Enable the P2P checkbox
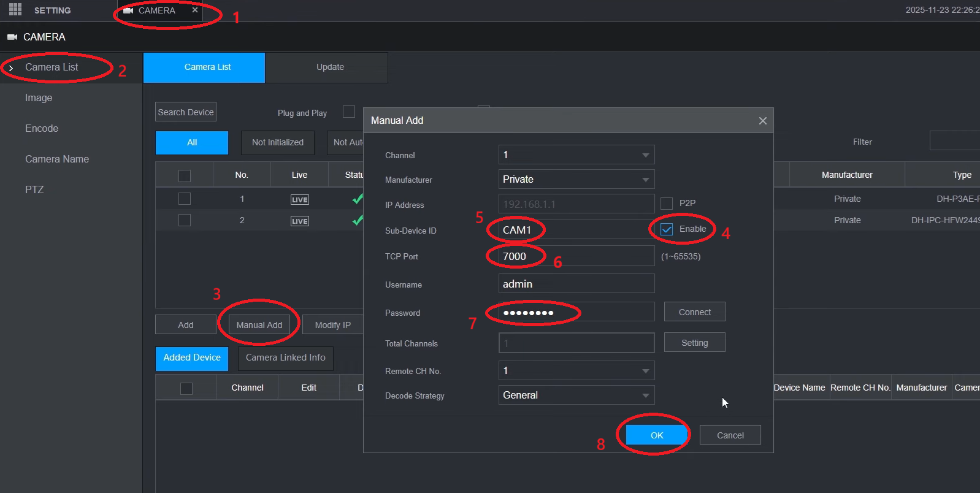Viewport: 980px width, 493px height. pyautogui.click(x=667, y=203)
